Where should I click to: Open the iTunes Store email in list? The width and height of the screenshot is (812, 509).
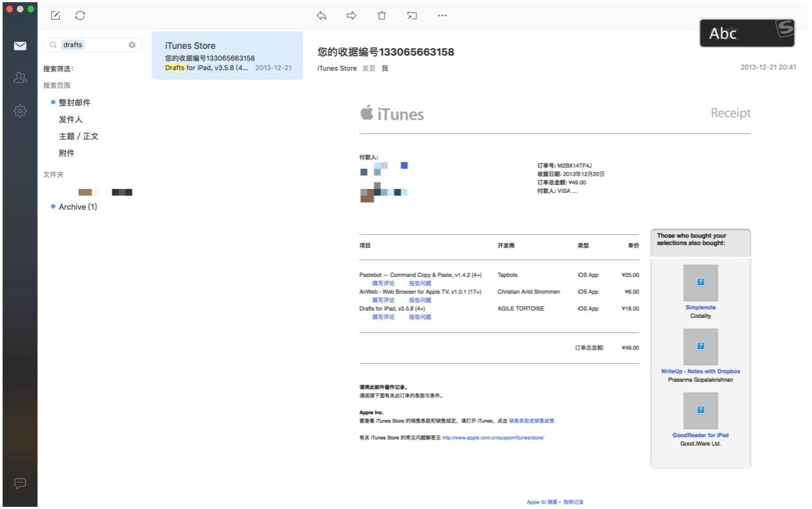pos(228,56)
